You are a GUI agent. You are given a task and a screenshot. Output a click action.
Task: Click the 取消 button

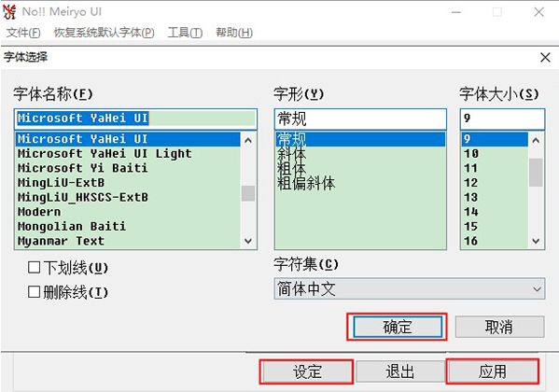[x=499, y=327]
